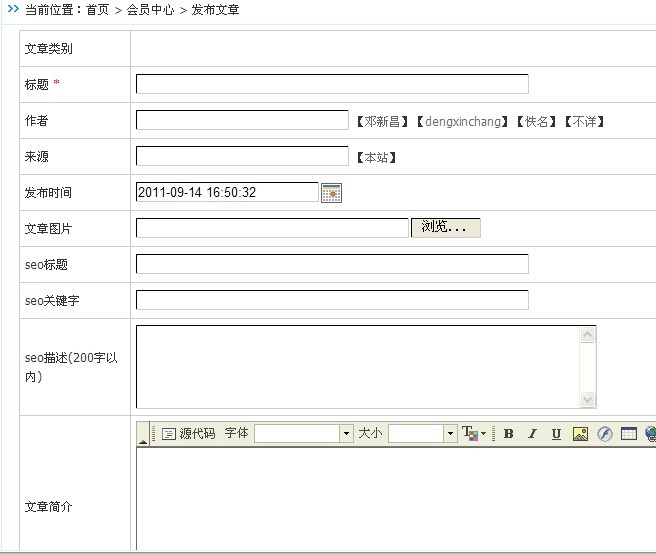The height and width of the screenshot is (555, 656).
Task: Open the 大小 size dropdown
Action: pos(450,434)
